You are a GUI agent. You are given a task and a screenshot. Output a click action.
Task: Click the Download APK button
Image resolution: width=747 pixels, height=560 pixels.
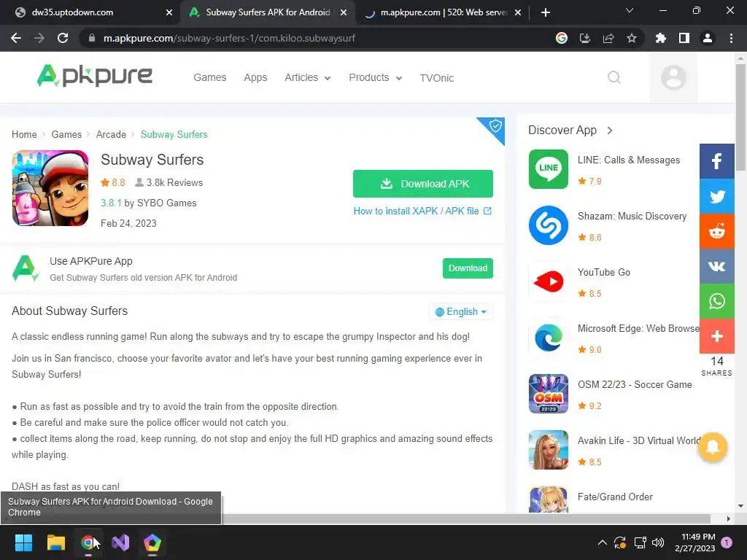422,184
